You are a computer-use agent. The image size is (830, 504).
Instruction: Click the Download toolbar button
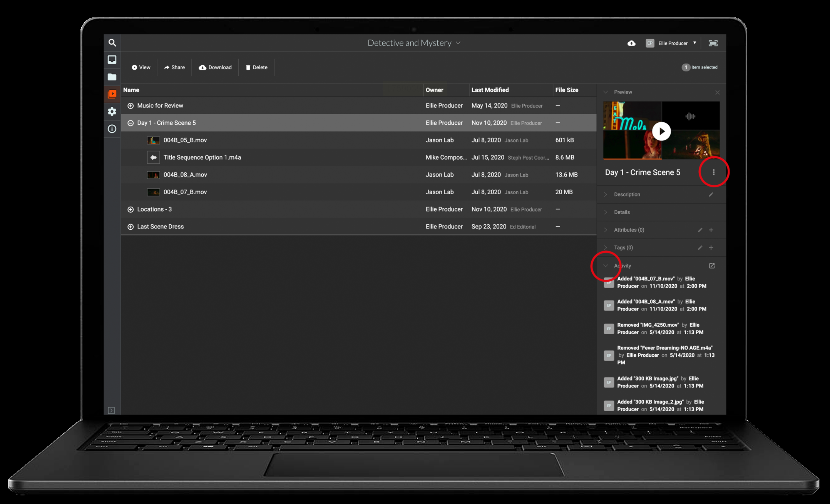click(x=215, y=67)
